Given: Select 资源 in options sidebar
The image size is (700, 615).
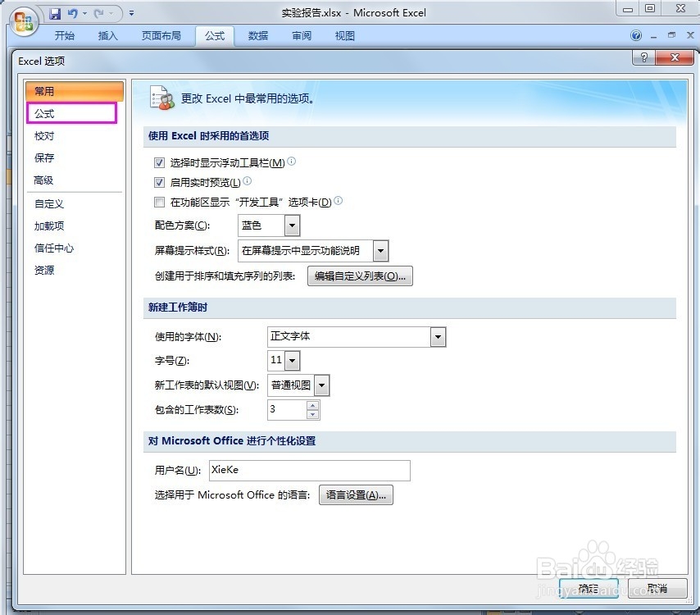Looking at the screenshot, I should pyautogui.click(x=75, y=271).
